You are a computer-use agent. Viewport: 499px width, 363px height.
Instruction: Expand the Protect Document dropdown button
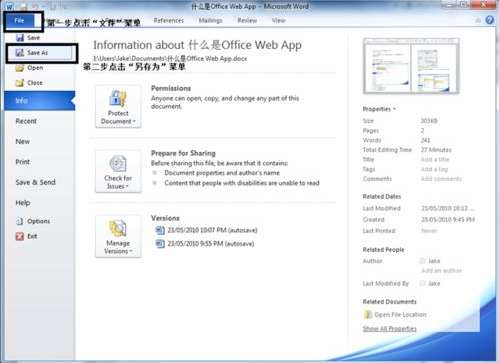coord(118,107)
